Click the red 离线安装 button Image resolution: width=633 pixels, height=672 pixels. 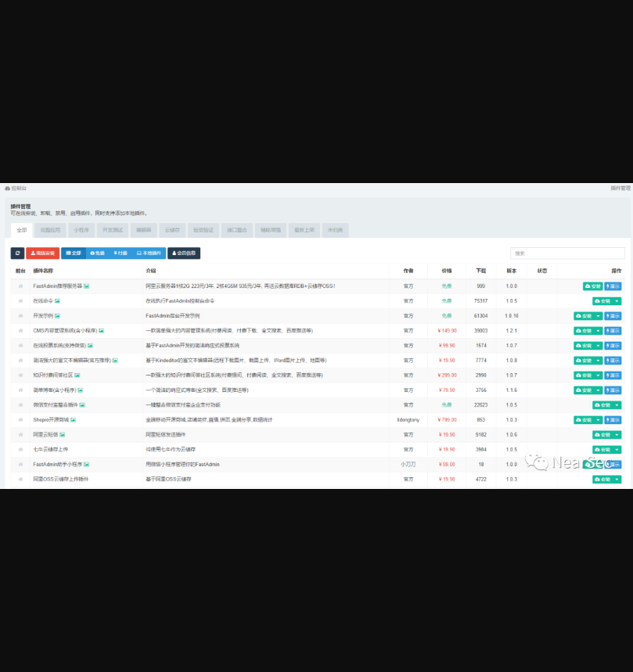[x=43, y=253]
